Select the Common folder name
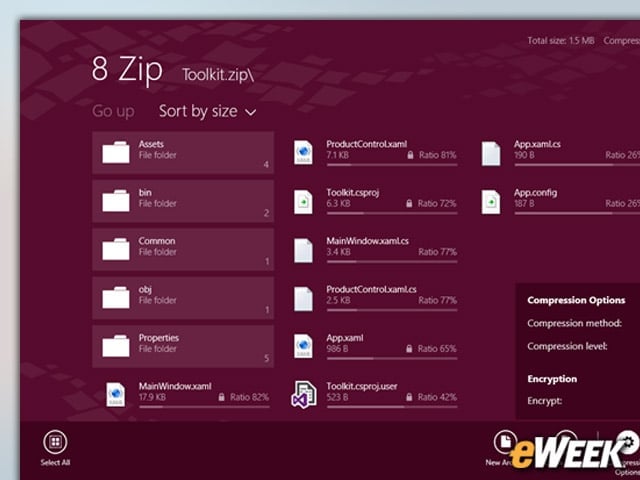640x480 pixels. pyautogui.click(x=157, y=241)
